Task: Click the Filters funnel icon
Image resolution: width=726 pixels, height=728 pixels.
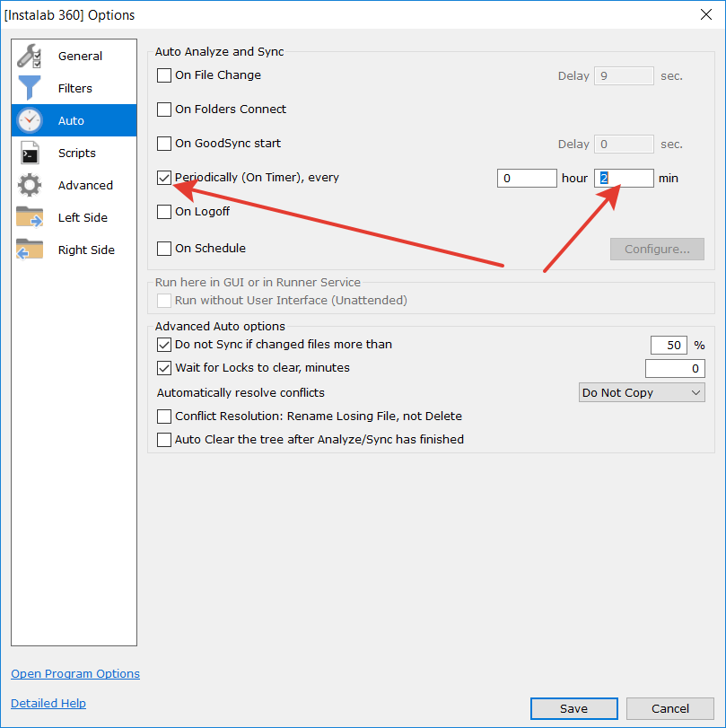Action: click(x=30, y=88)
